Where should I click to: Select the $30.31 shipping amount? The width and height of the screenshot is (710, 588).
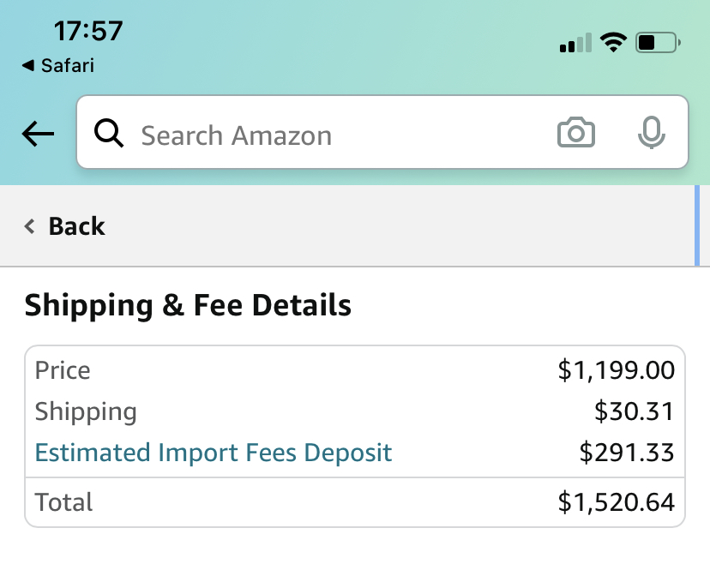(635, 411)
